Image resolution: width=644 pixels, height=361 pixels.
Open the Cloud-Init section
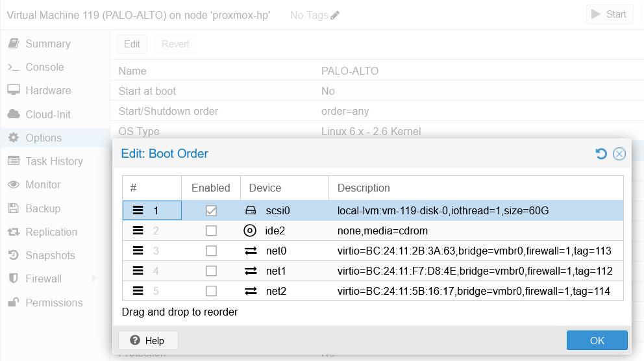(x=48, y=114)
